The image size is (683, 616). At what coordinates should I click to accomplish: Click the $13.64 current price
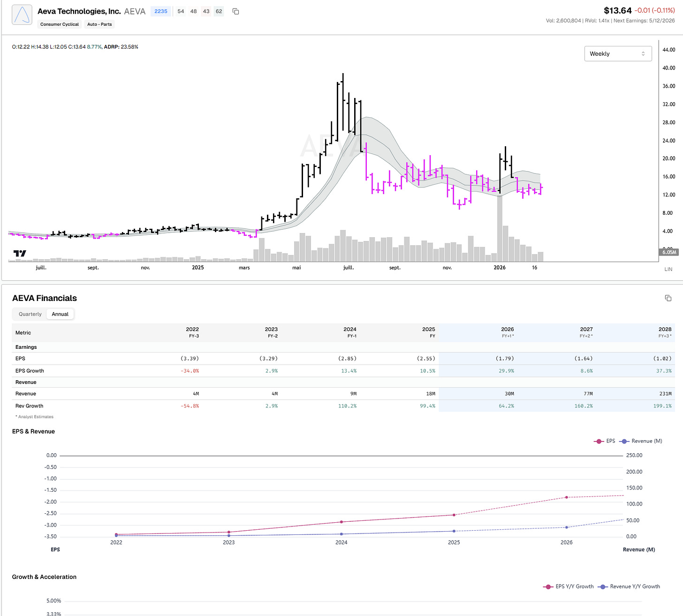point(618,10)
